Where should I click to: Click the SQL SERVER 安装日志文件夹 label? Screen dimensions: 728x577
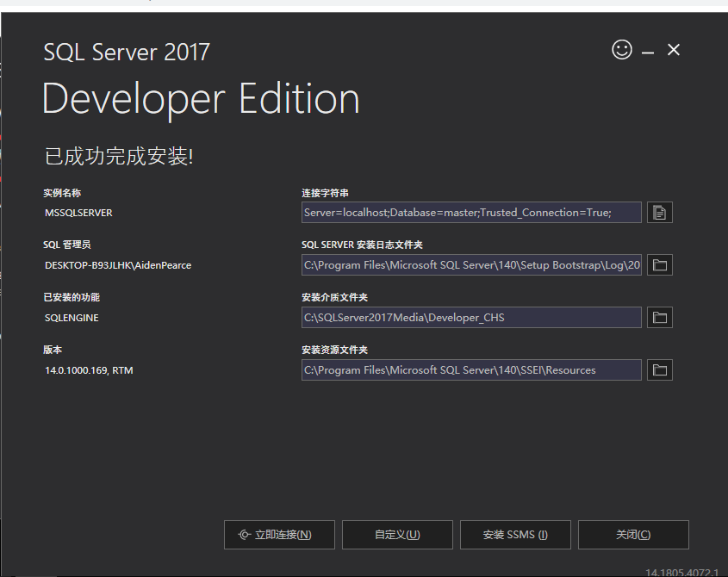point(362,245)
